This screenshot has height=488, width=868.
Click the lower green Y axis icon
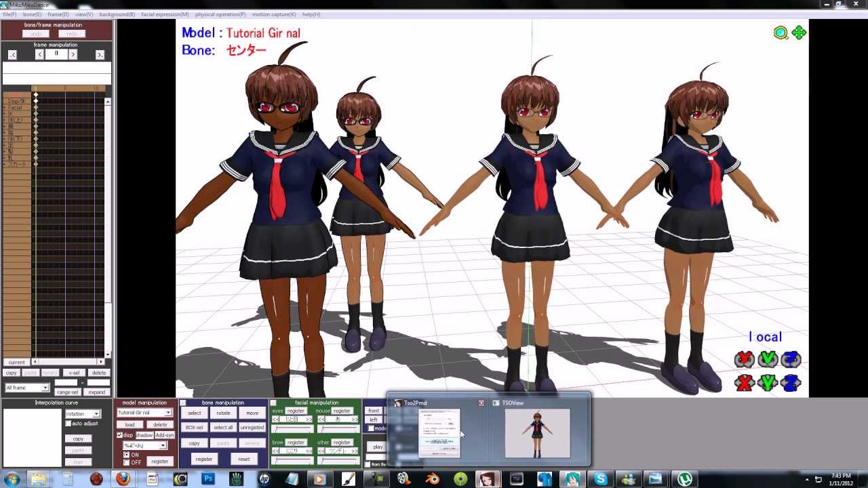(768, 383)
